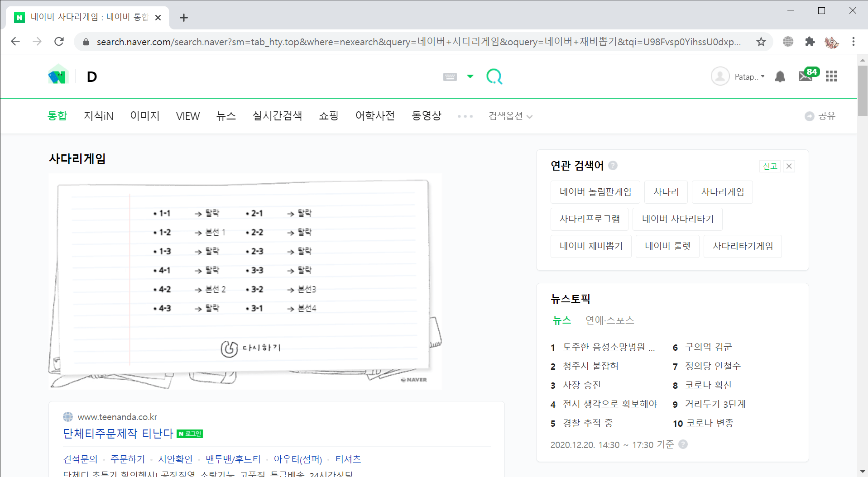
Task: Select the 뉴스 tab in 뉴스토픽
Action: (562, 320)
